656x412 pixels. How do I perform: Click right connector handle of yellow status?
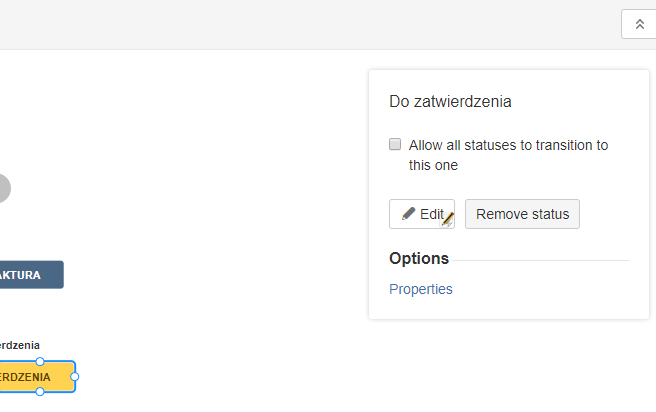74,377
